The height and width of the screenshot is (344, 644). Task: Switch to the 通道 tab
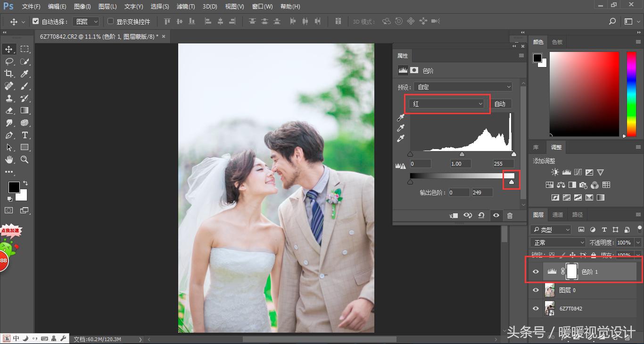pyautogui.click(x=558, y=215)
